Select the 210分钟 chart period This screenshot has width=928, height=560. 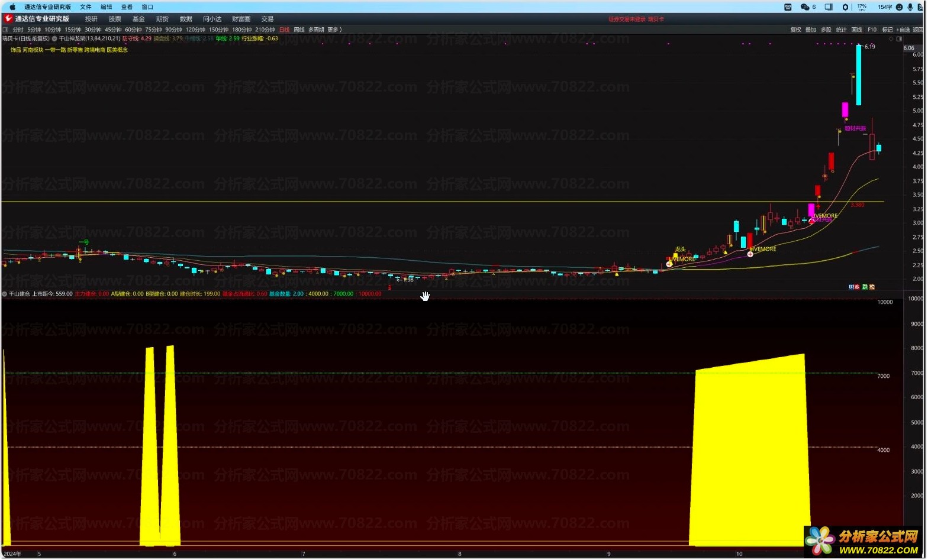(265, 30)
